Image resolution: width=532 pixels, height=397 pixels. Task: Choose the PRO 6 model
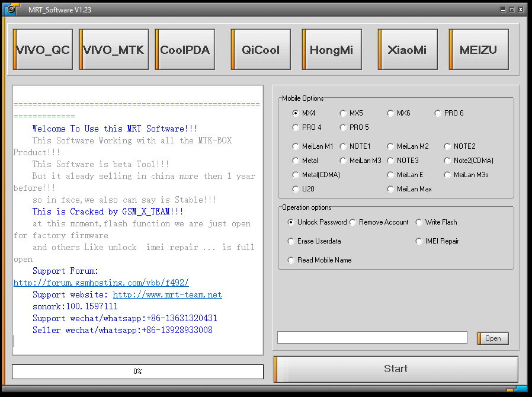(449, 113)
